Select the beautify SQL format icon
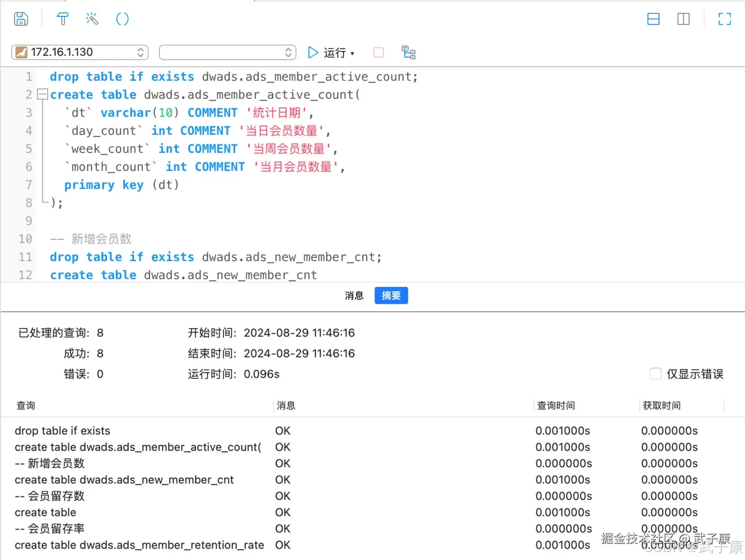This screenshot has width=745, height=560. coord(63,19)
